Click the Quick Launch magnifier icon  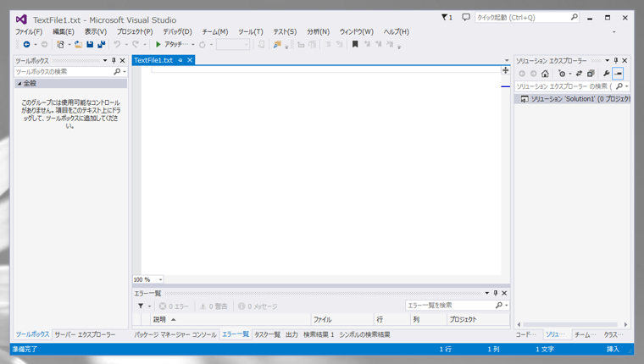(575, 17)
